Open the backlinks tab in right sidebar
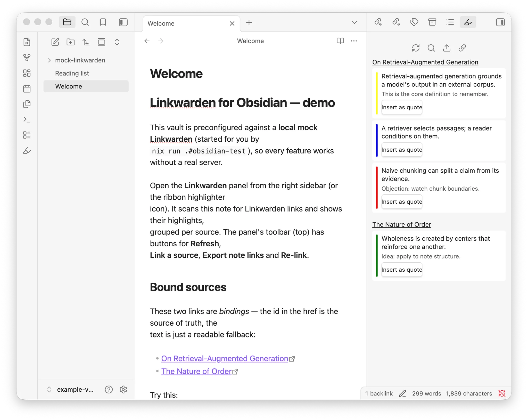 pyautogui.click(x=378, y=22)
